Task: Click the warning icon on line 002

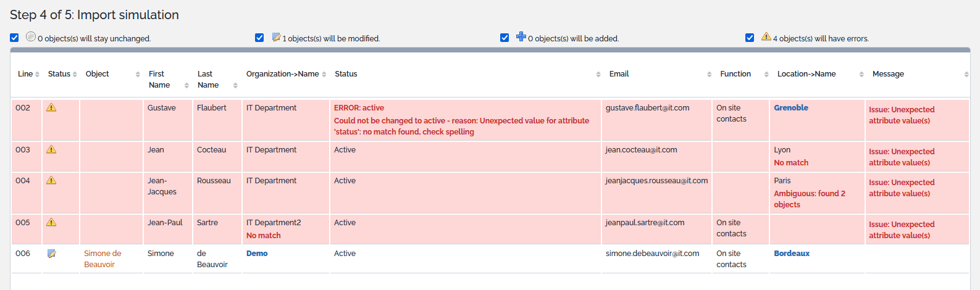Action: (x=51, y=107)
